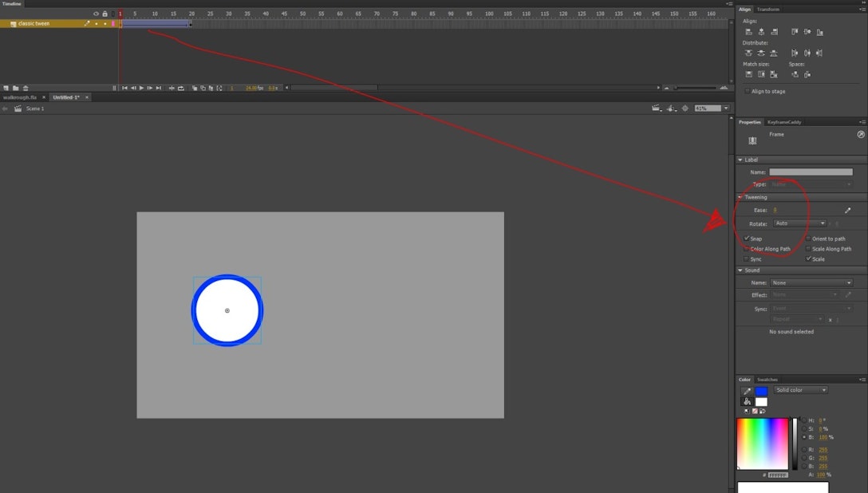Collapse the Tweening section header
This screenshot has width=868, height=493.
(x=754, y=197)
